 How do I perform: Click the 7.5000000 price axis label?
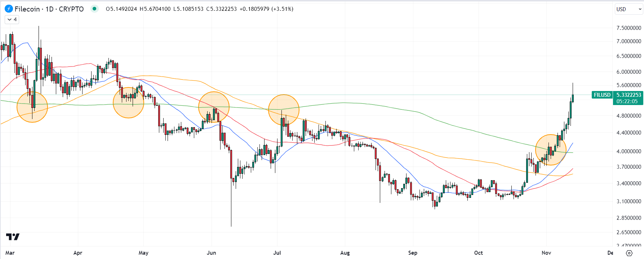coord(629,28)
